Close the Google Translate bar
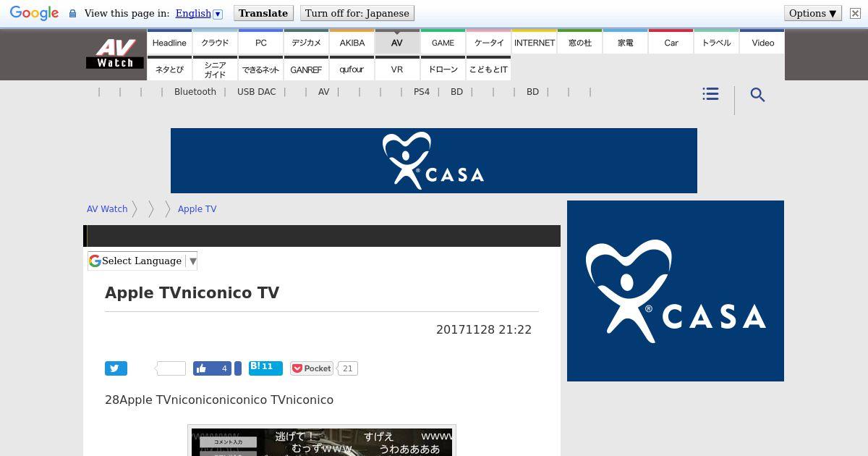Image resolution: width=868 pixels, height=456 pixels. [x=855, y=13]
